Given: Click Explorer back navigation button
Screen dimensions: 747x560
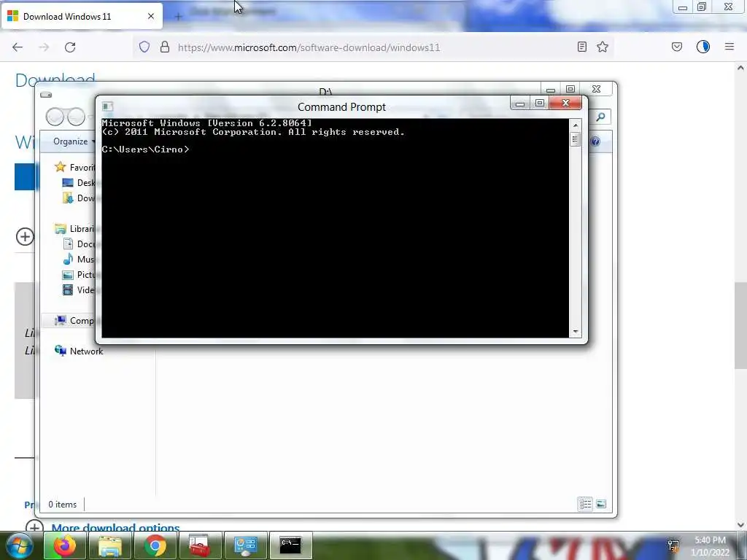Looking at the screenshot, I should (x=55, y=117).
